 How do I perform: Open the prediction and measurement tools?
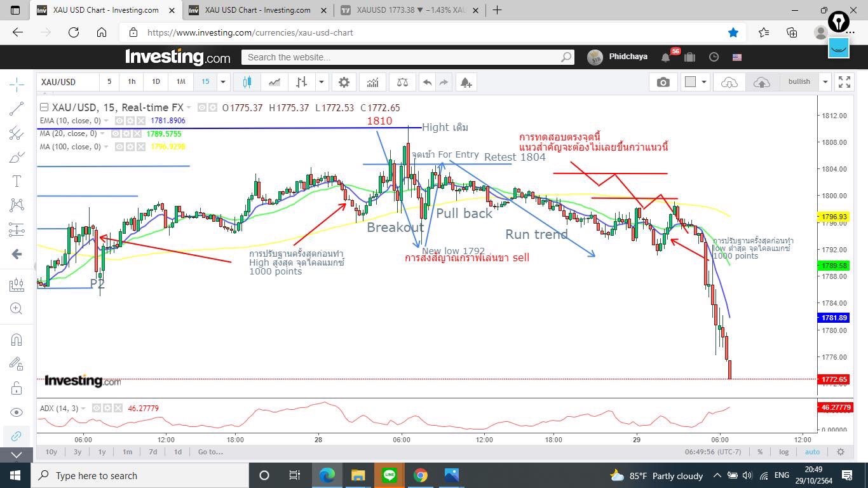point(17,229)
